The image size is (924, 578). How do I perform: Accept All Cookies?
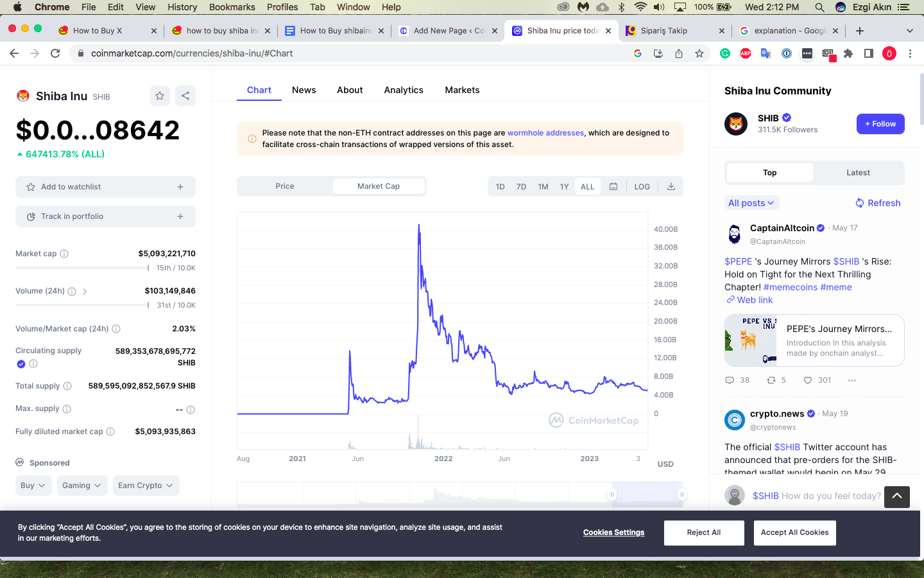click(794, 533)
